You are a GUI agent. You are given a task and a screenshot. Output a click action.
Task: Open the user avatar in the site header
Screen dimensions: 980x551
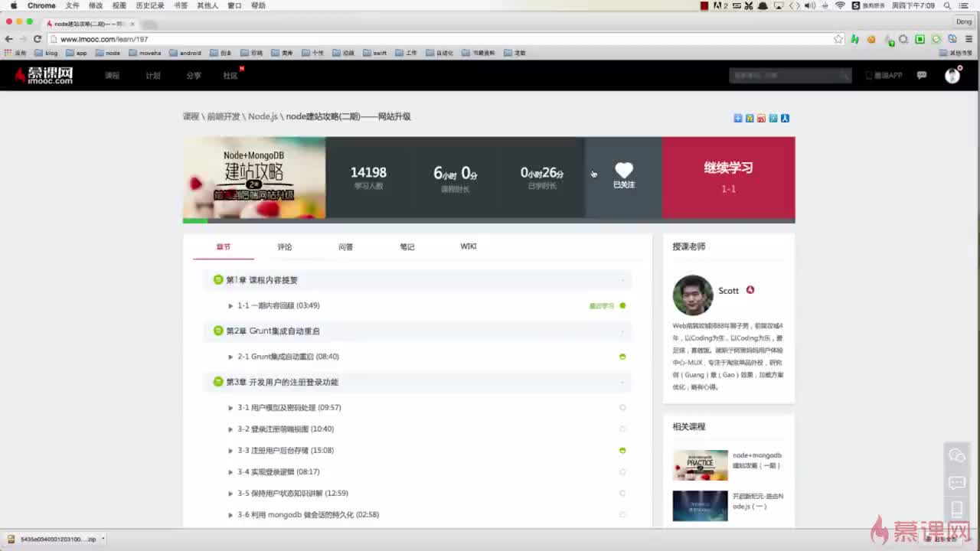tap(952, 75)
